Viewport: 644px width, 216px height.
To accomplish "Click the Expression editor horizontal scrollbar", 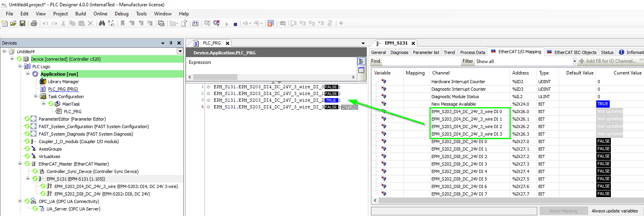I will (272, 77).
